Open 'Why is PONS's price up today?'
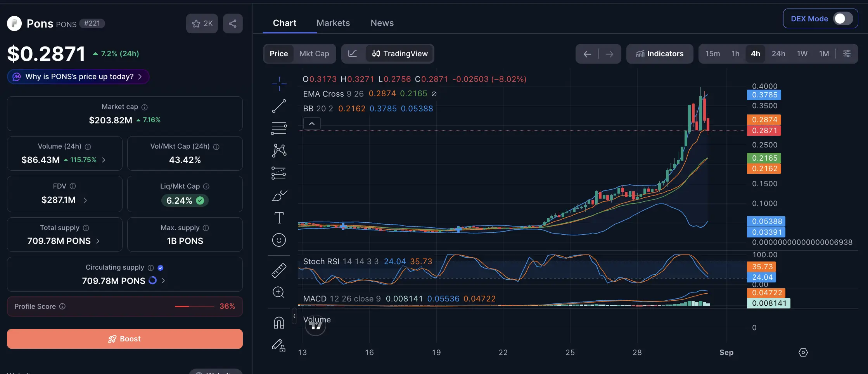 pos(78,76)
